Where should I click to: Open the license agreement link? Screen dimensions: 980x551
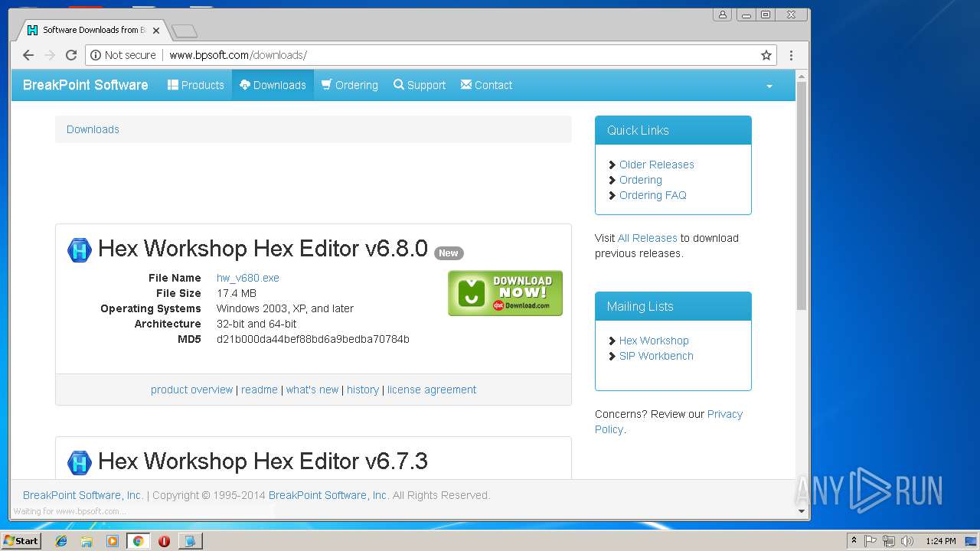[x=432, y=390]
